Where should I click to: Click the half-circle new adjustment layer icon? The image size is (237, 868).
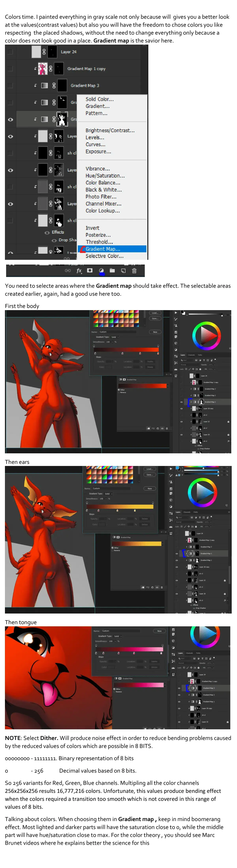point(101,271)
